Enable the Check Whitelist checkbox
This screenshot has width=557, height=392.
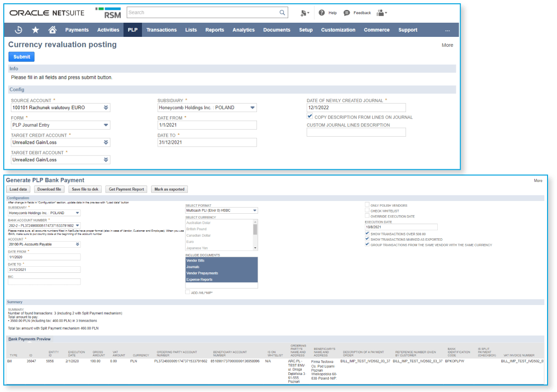point(367,210)
